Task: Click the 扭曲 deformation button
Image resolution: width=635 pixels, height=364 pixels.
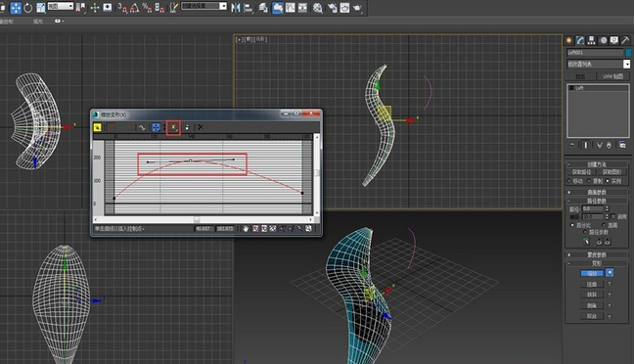Action: pyautogui.click(x=592, y=284)
